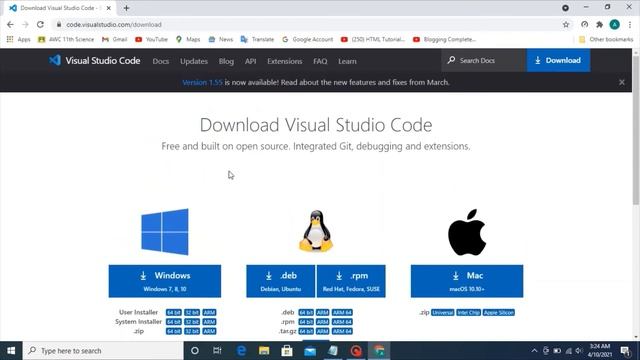Screen dimensions: 640x360
Task: Select System Installer ARM
Action: tap(209, 322)
